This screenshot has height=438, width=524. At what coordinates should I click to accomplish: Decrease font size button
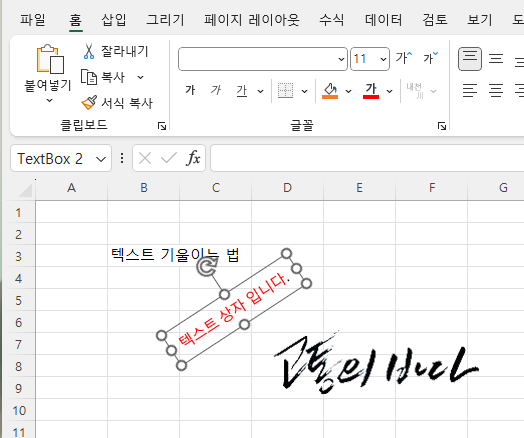(x=430, y=58)
